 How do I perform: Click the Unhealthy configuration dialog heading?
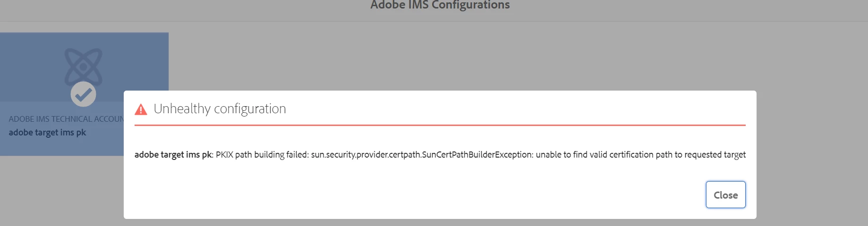[220, 109]
